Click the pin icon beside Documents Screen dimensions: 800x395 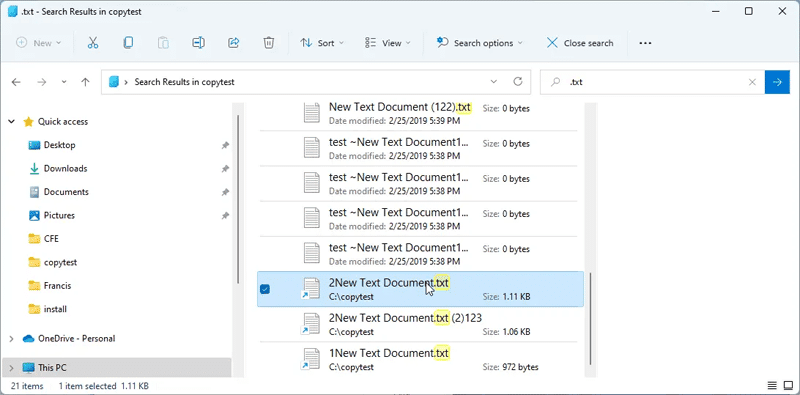[x=225, y=192]
